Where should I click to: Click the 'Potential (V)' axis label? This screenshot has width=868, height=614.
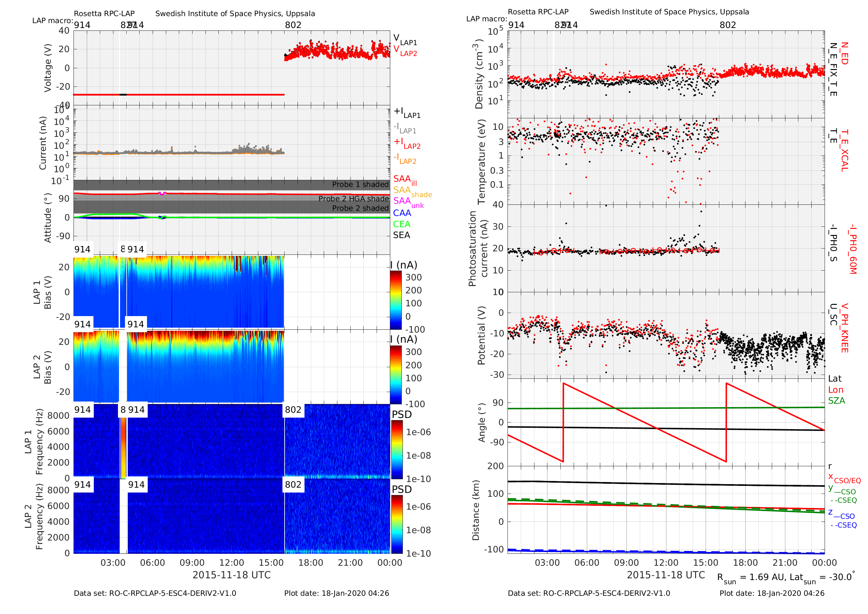tap(482, 335)
